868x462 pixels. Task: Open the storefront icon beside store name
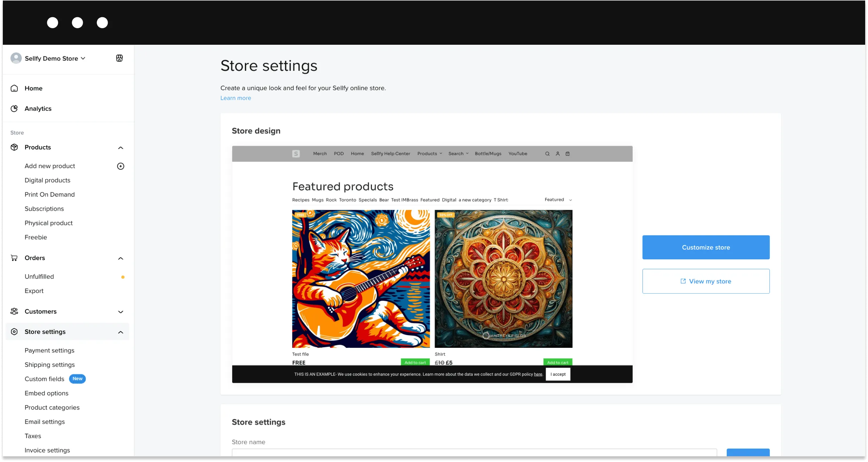(119, 58)
